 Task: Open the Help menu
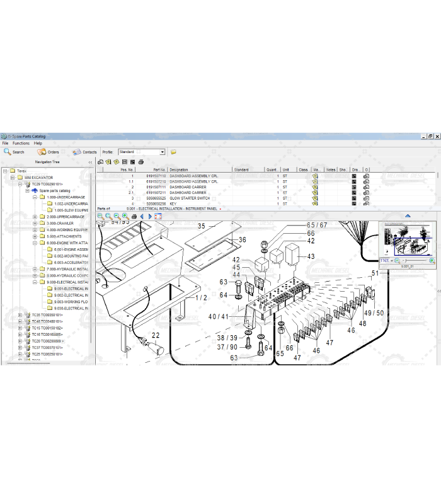38,143
